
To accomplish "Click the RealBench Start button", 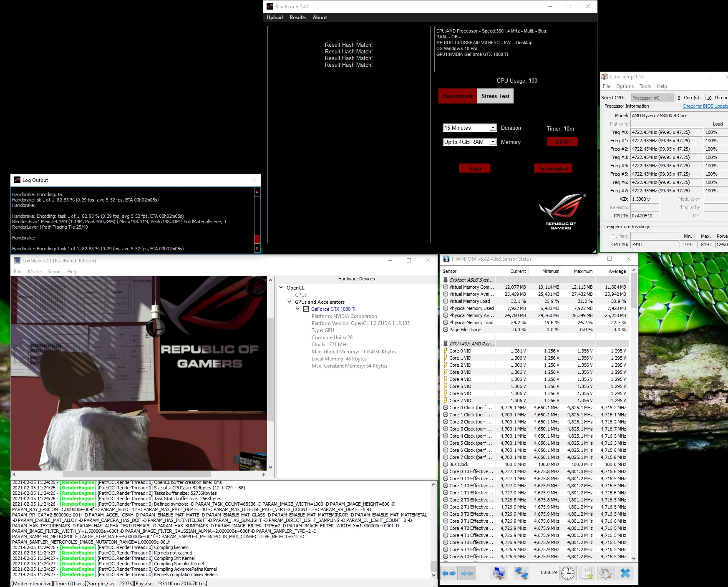I will [x=475, y=169].
